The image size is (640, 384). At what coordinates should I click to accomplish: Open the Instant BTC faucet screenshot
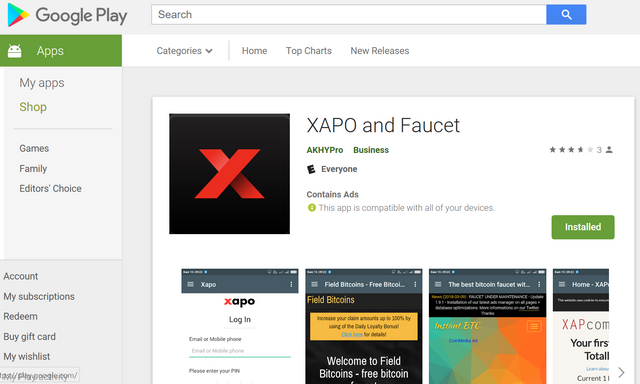(487, 326)
